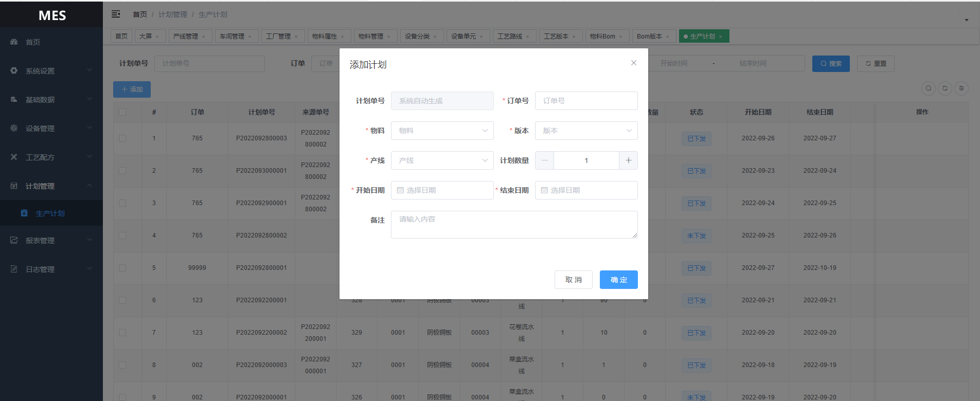Expand 系统设置 in the sidebar menu
980x401 pixels.
point(51,71)
